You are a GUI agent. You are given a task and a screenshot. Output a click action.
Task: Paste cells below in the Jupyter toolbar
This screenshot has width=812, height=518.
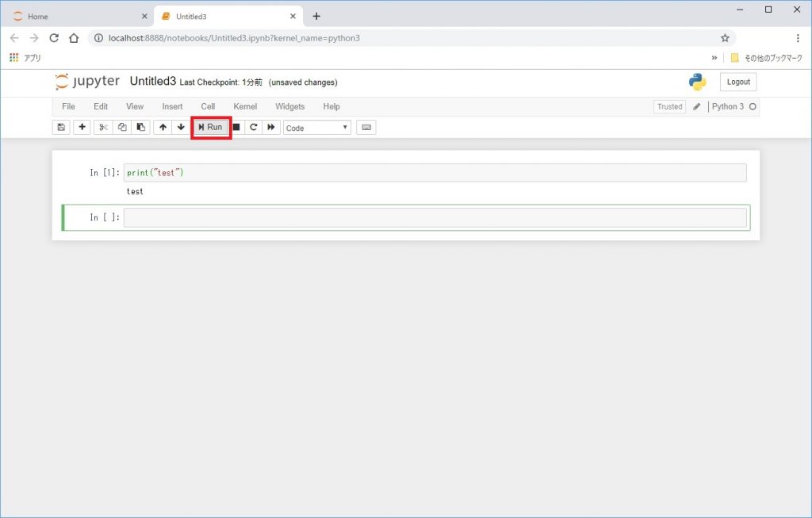pyautogui.click(x=141, y=128)
